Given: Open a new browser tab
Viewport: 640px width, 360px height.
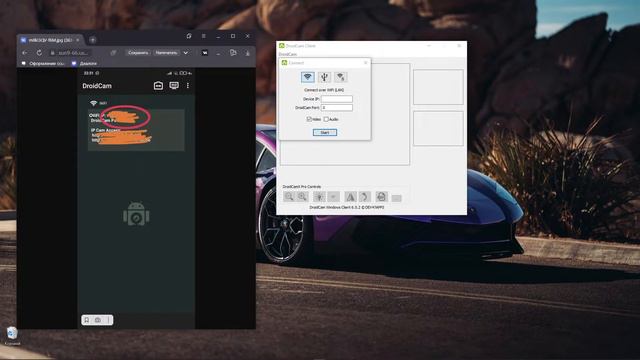Looking at the screenshot, I should (93, 40).
